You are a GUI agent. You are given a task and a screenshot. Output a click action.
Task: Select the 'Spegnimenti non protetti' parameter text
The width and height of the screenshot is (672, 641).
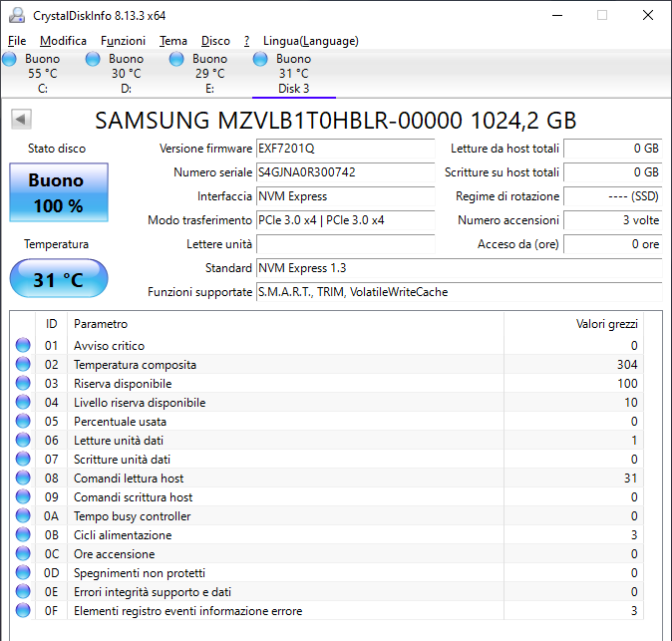coord(140,573)
